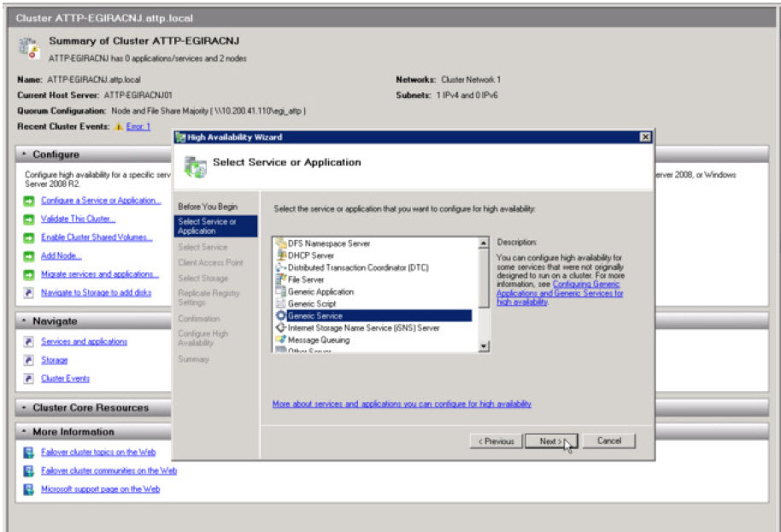This screenshot has width=781, height=532.
Task: Click the web icon beside Failover cluster communities
Action: point(29,471)
